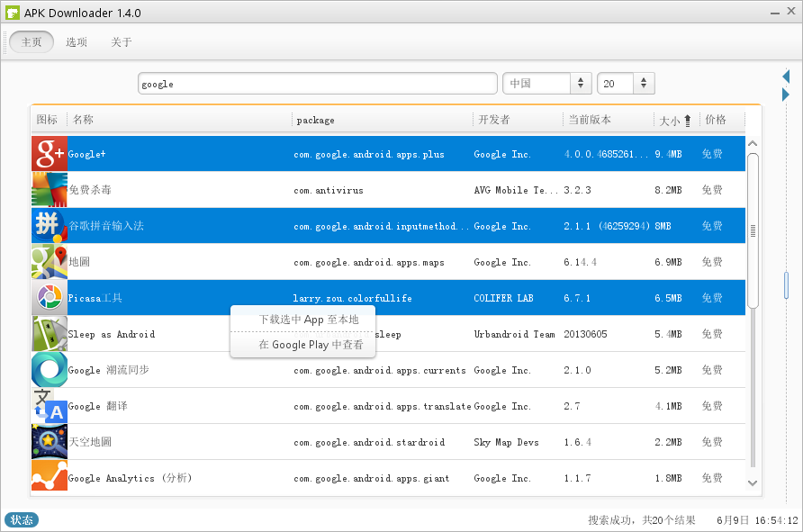Click package larry.zou.colorfullife
This screenshot has width=803, height=532.
pyautogui.click(x=352, y=298)
